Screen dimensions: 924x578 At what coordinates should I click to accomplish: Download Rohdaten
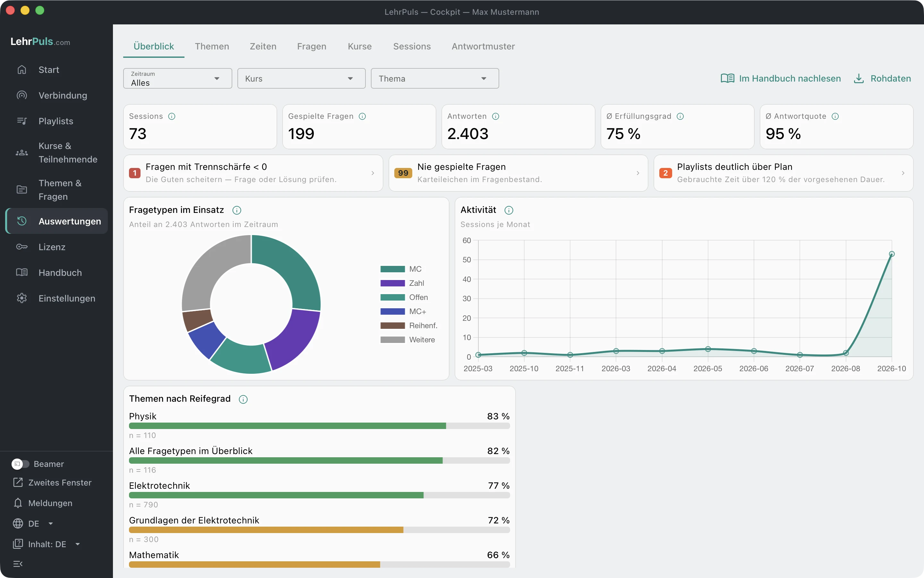point(882,78)
